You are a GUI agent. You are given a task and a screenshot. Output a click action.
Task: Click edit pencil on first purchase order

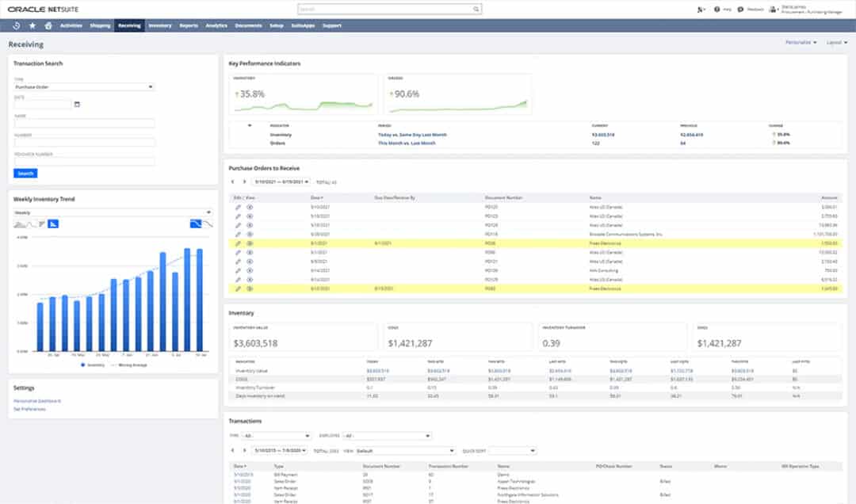click(x=238, y=206)
